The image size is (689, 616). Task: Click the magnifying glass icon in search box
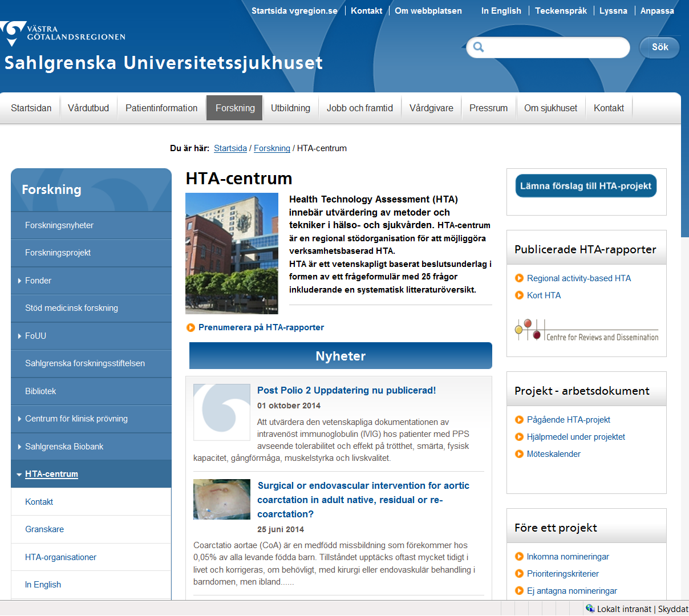tap(479, 47)
